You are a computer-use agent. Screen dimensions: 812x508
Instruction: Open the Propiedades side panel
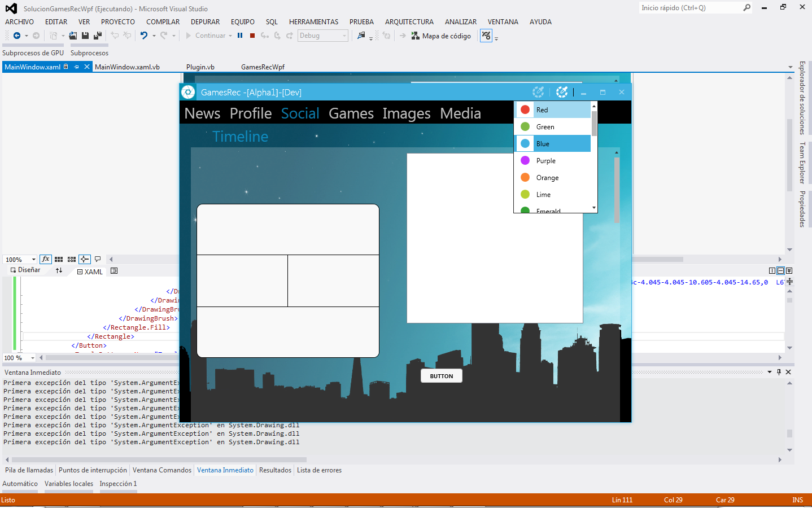tap(802, 209)
